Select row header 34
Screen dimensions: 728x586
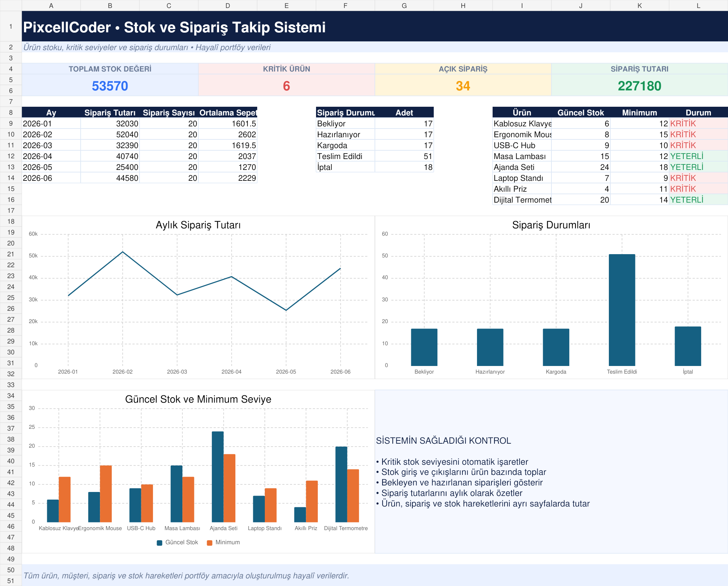tap(11, 396)
